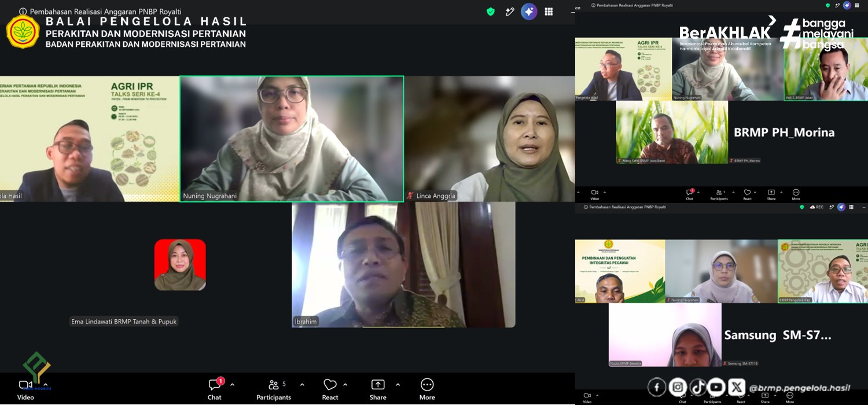Viewport: 868px width, 405px height.
Task: Select Ibrahim's video tile
Action: (403, 265)
